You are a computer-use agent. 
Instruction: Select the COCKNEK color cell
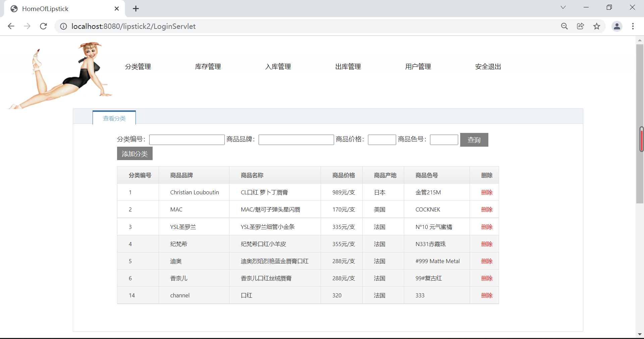(437, 209)
